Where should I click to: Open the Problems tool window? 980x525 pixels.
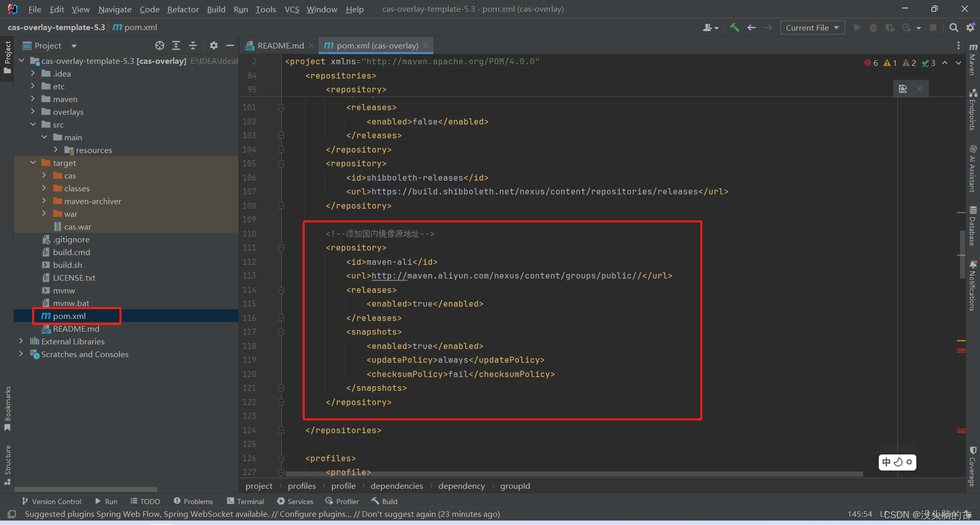pos(193,502)
